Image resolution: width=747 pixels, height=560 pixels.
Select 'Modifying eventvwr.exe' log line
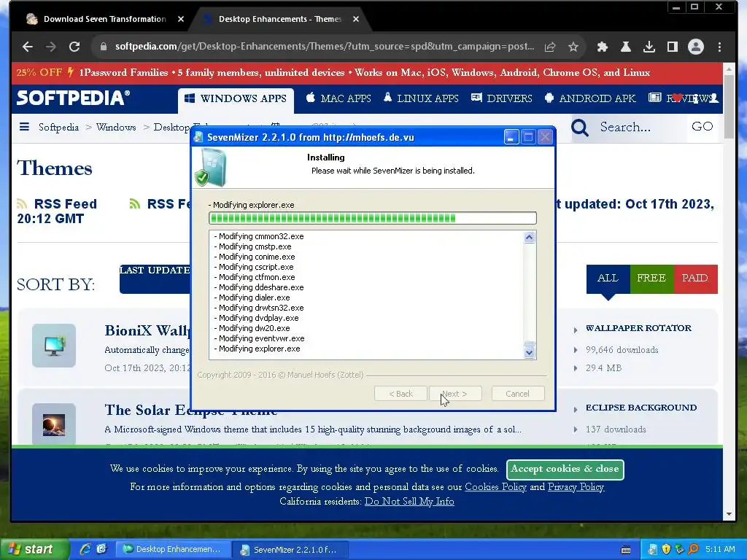(x=259, y=338)
